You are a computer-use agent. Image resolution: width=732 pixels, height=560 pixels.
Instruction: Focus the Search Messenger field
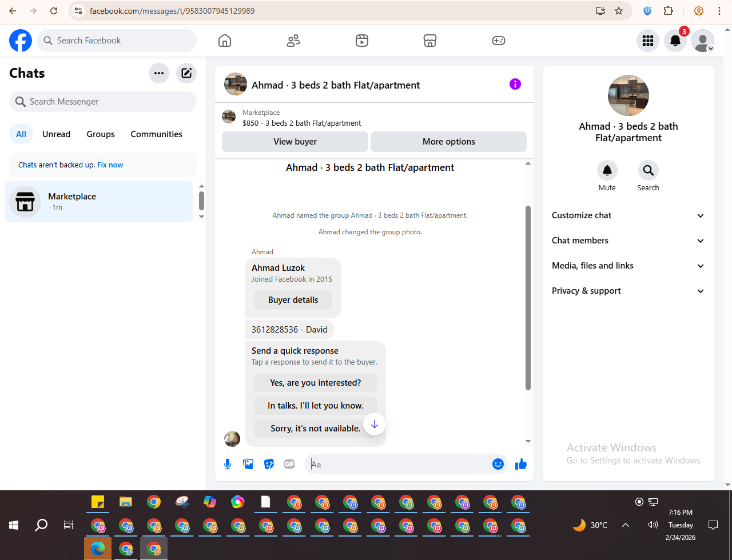(x=103, y=102)
